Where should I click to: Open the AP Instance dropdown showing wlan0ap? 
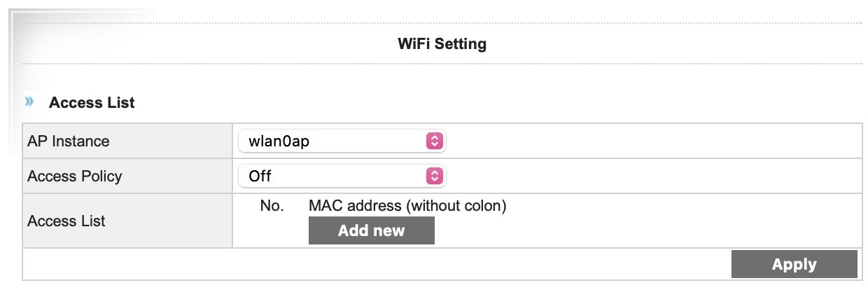342,141
